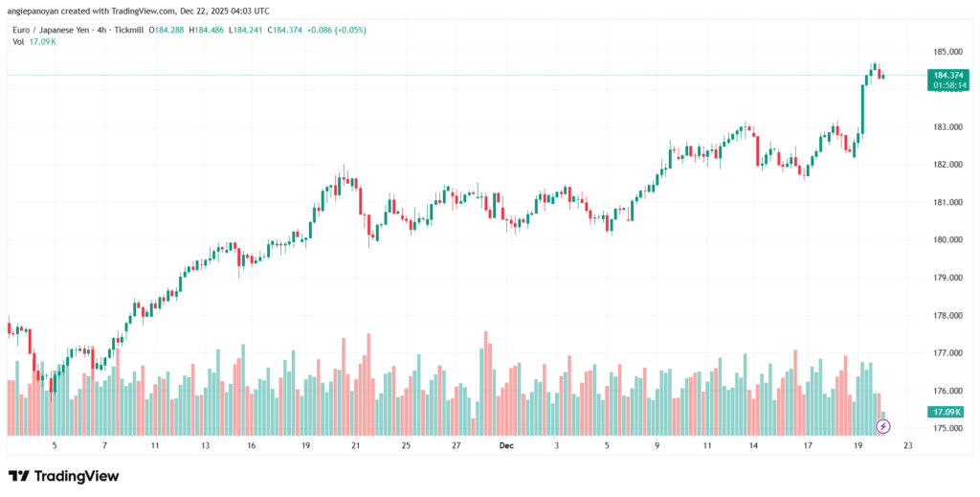
Task: Click the L184.241 low value in legend
Action: click(x=245, y=30)
